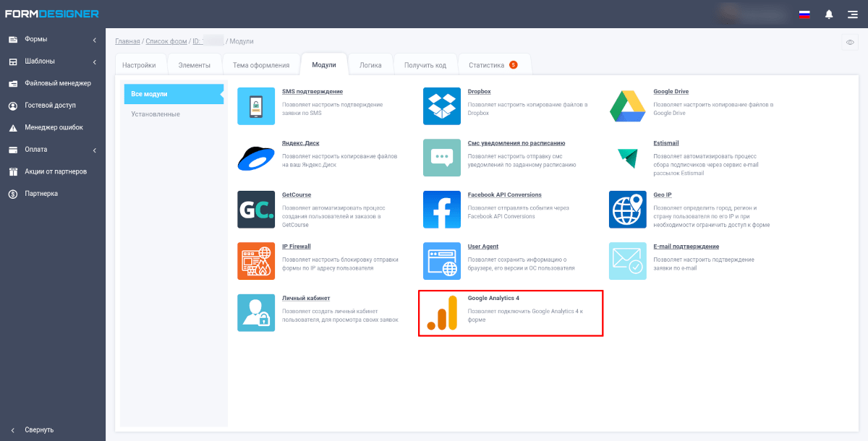Open the Google Drive module icon
Image resolution: width=868 pixels, height=441 pixels.
coord(627,106)
